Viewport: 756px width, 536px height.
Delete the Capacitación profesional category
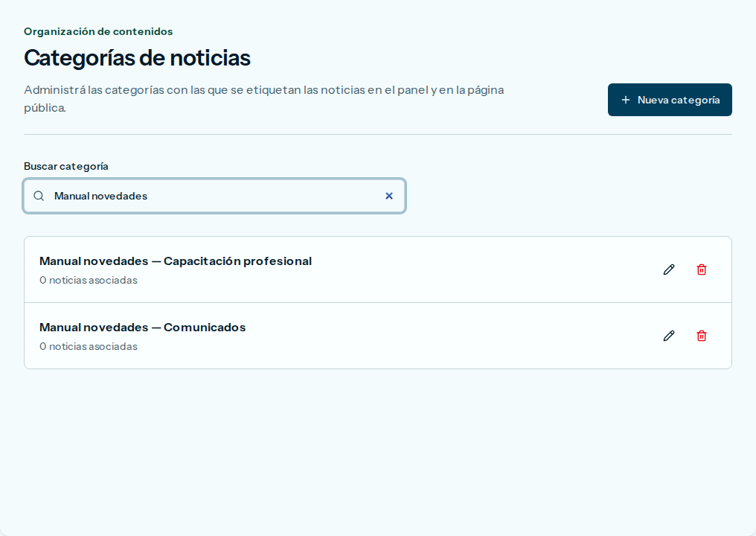pos(702,269)
